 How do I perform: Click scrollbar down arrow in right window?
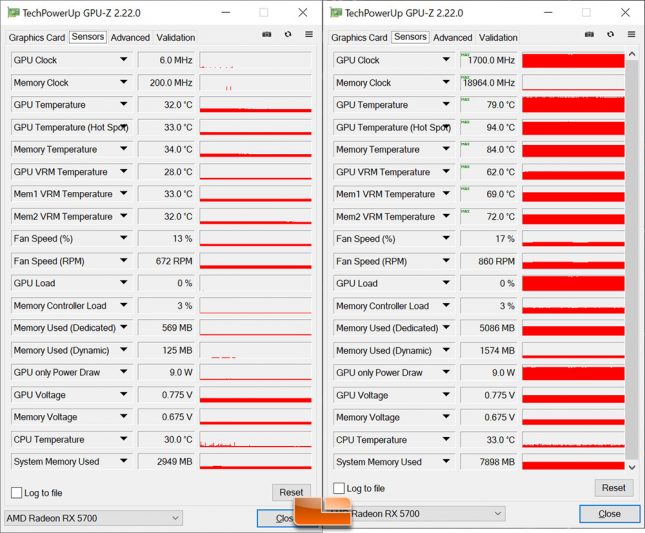tap(632, 467)
